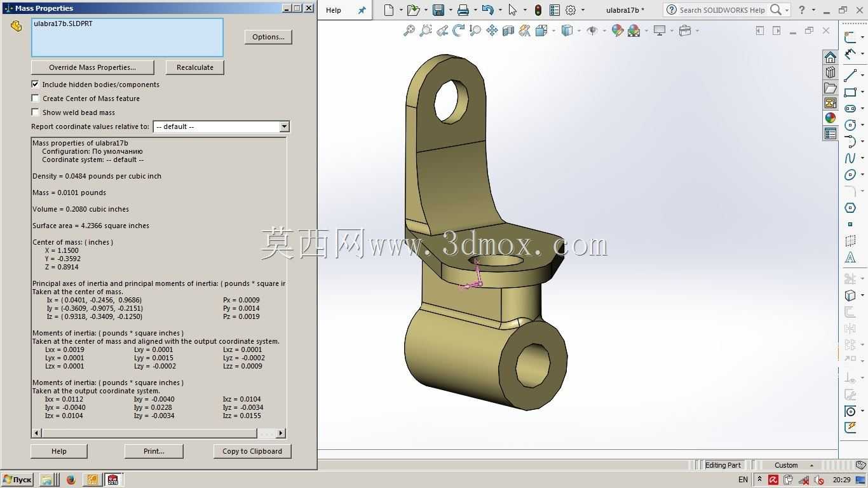Select ulabra17b.SLDPRT in selection box
Screen dimensions: 868x488
click(x=63, y=24)
